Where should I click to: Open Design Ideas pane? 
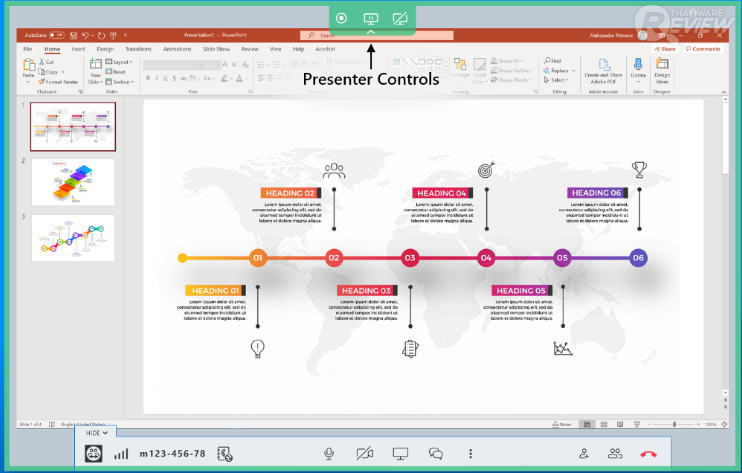(662, 71)
